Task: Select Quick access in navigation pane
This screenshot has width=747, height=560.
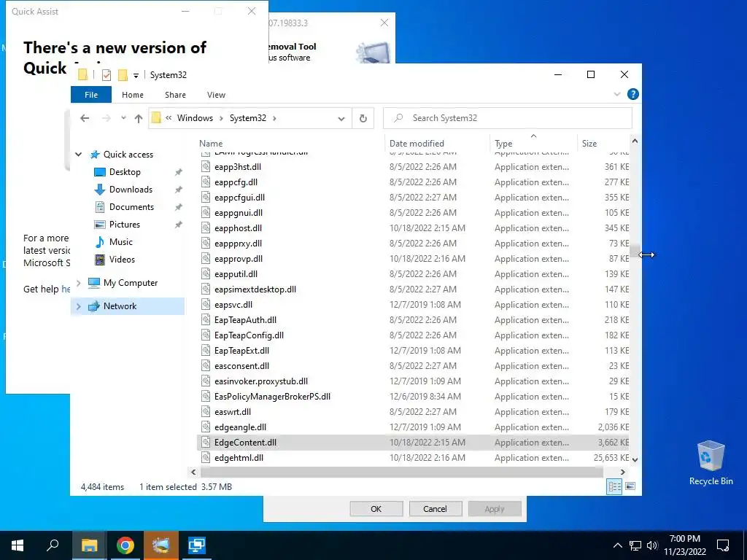Action: pyautogui.click(x=128, y=155)
